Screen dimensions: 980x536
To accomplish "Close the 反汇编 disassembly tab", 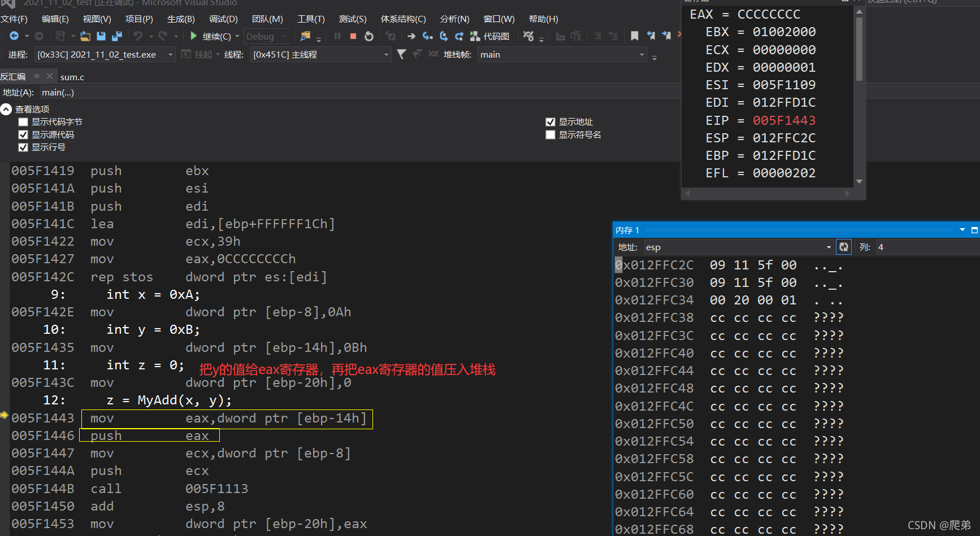I will [x=50, y=76].
